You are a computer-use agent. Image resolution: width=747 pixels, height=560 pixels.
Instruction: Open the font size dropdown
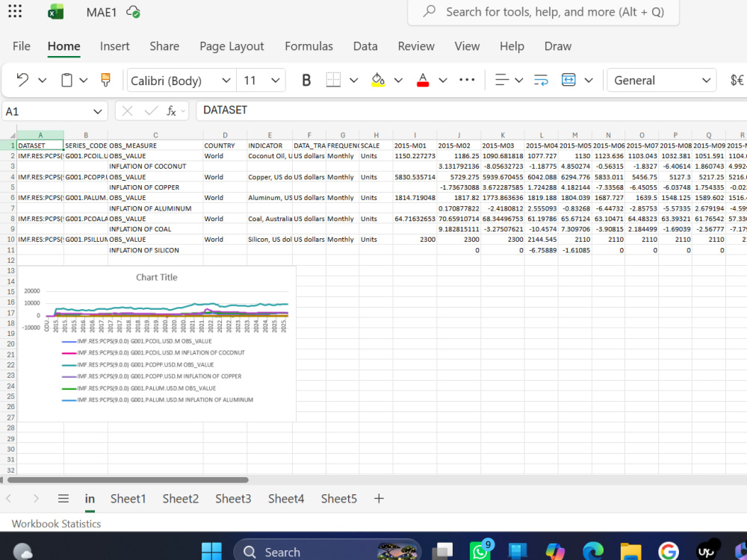(x=276, y=81)
